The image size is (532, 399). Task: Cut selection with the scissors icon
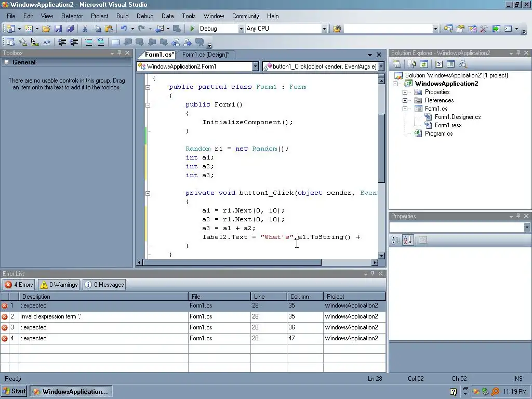85,29
